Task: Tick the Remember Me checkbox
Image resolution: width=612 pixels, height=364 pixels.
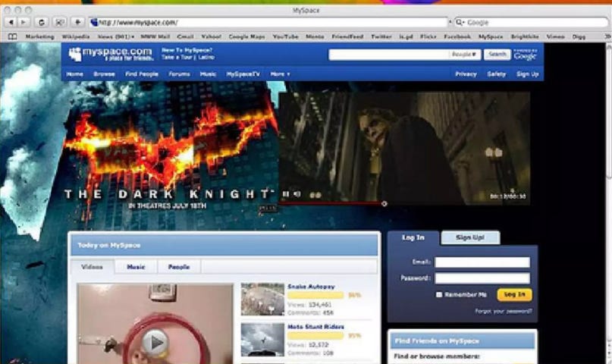Action: (439, 294)
